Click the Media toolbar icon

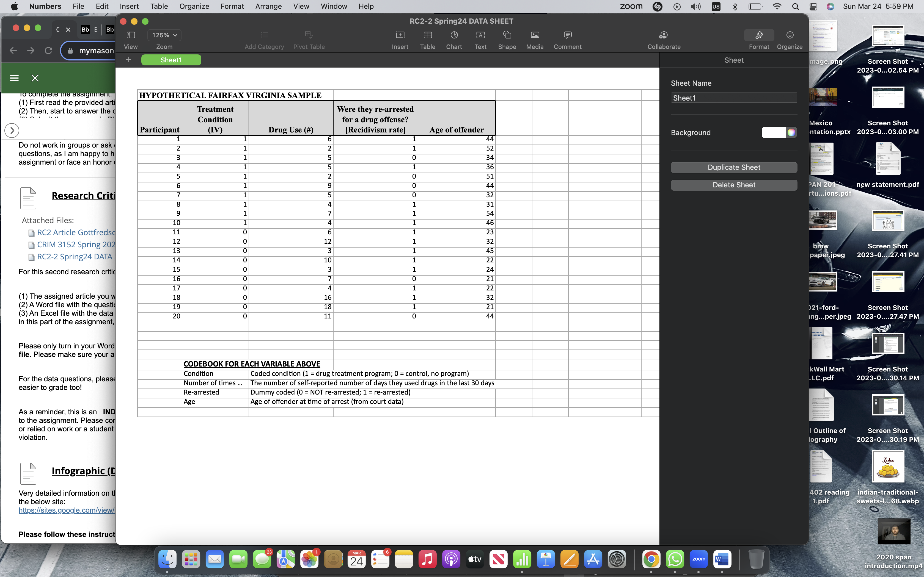(x=535, y=35)
